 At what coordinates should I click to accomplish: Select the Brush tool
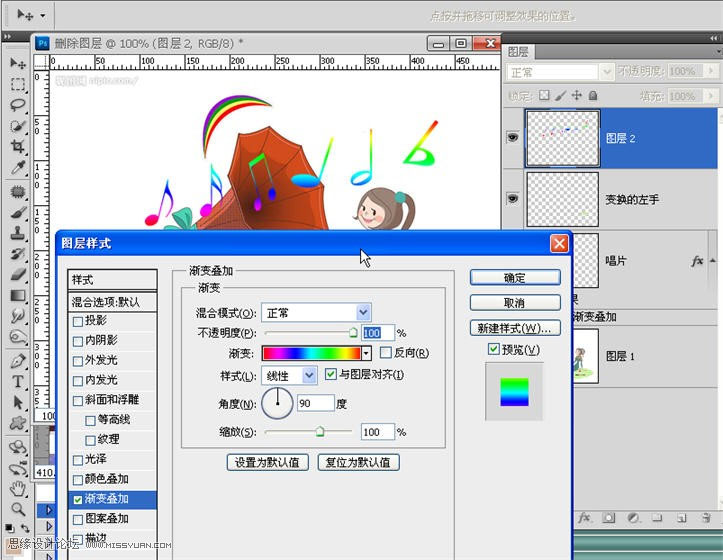(x=18, y=212)
